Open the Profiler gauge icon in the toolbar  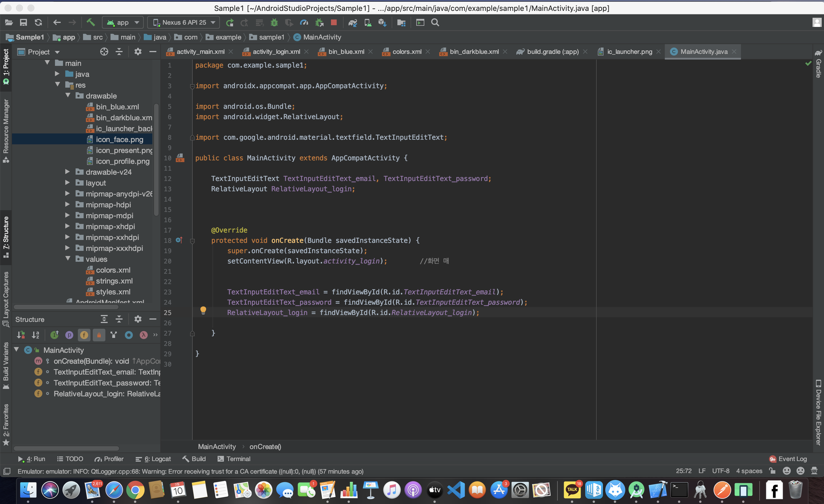pos(304,22)
